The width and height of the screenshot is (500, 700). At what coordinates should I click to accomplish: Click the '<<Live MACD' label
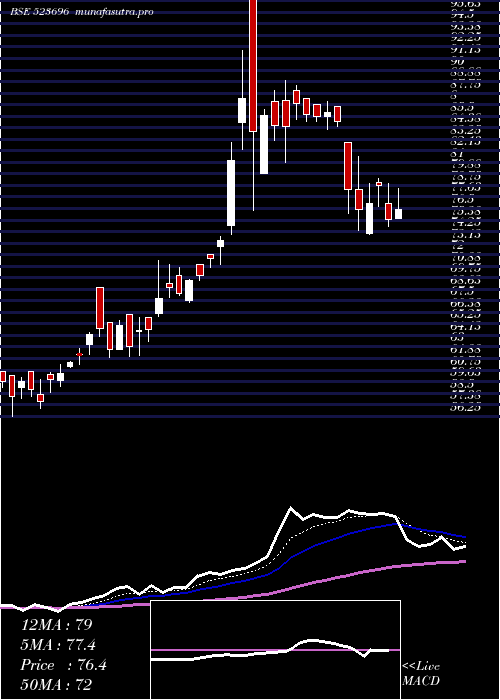click(x=421, y=674)
